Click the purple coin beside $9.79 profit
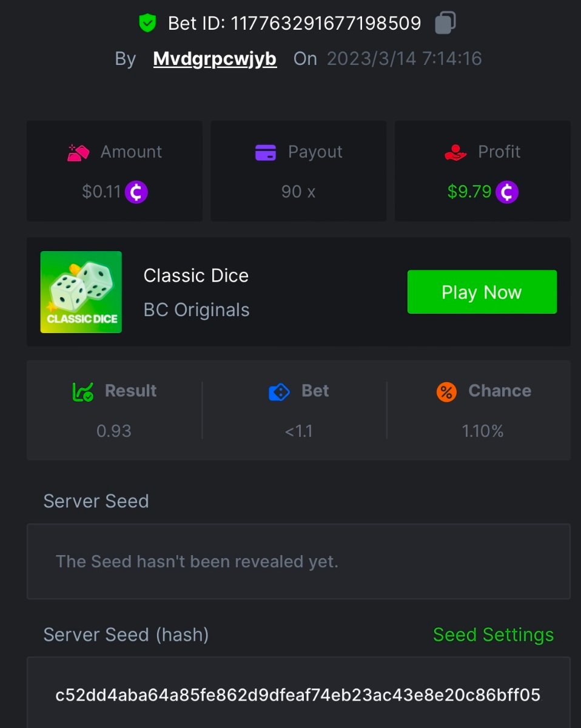The width and height of the screenshot is (581, 728). [x=507, y=192]
